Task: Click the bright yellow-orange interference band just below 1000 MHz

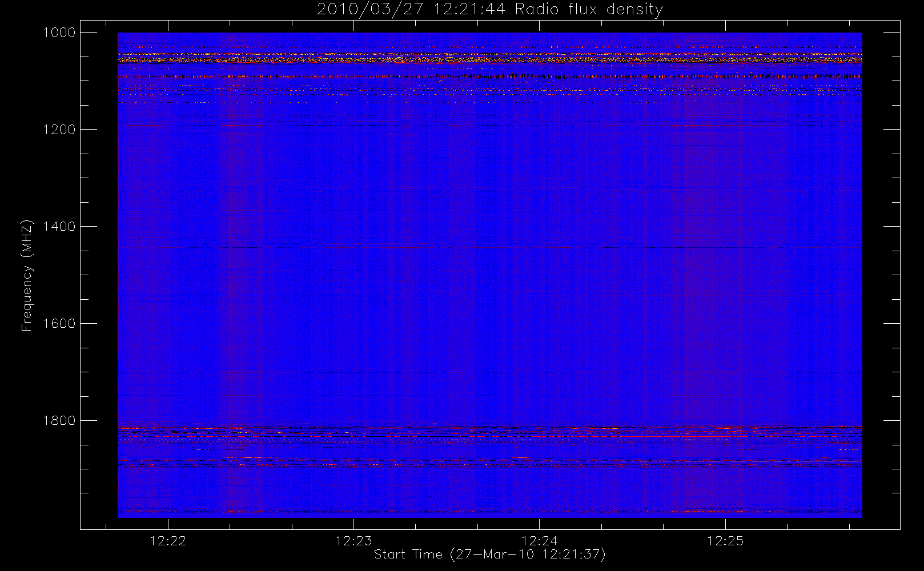Action: pos(489,58)
